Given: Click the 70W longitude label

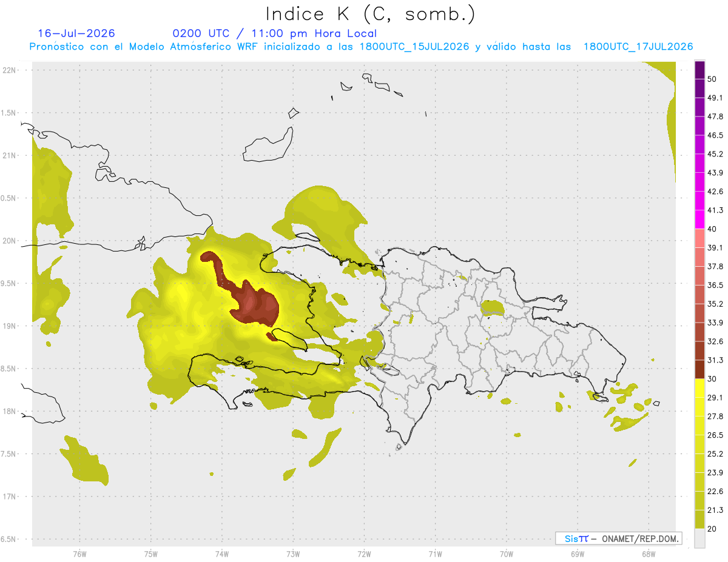Looking at the screenshot, I should (507, 554).
